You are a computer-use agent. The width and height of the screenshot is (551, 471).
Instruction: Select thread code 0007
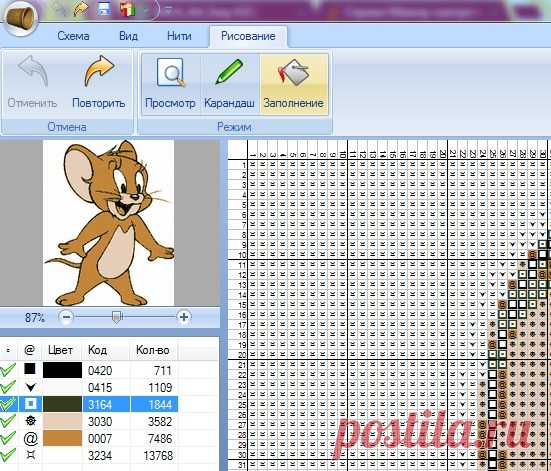point(100,438)
